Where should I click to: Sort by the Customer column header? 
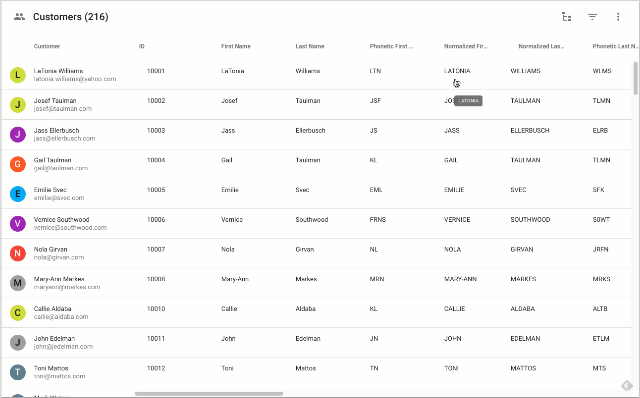point(47,46)
